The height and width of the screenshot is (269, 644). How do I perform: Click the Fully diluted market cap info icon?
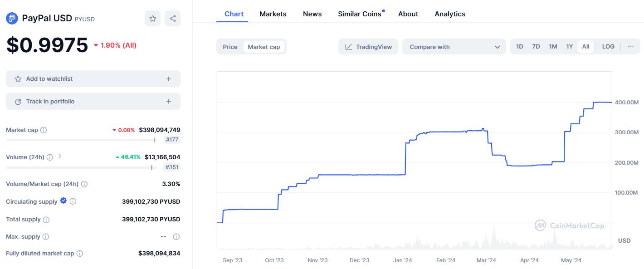coord(80,254)
